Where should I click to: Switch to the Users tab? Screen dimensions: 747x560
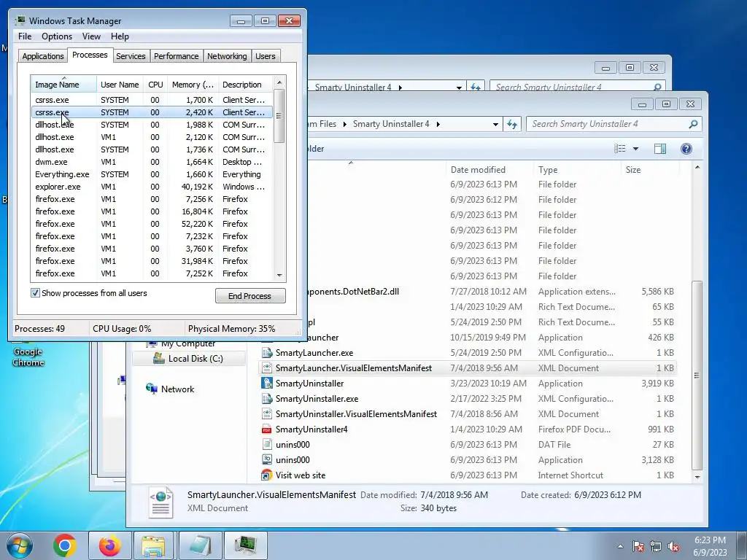[x=265, y=56]
